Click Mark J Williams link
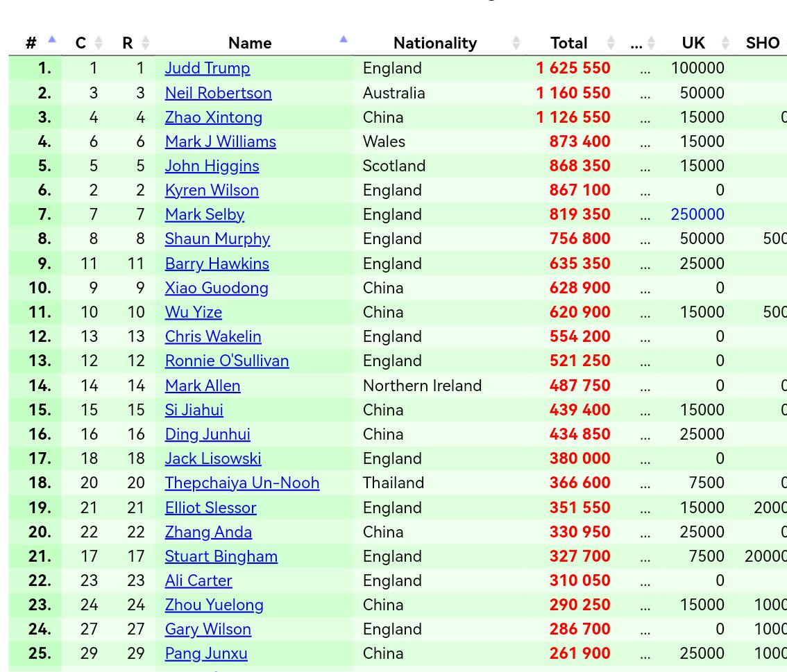 click(x=220, y=141)
